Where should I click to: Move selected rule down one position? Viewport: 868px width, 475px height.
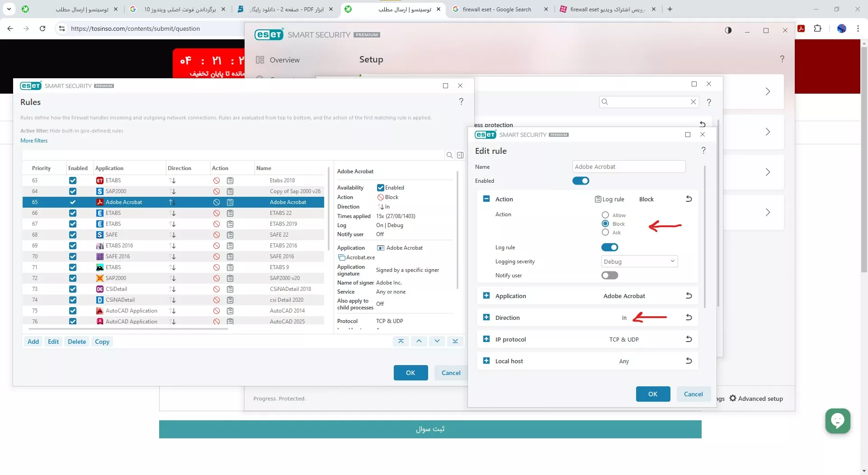[437, 341]
